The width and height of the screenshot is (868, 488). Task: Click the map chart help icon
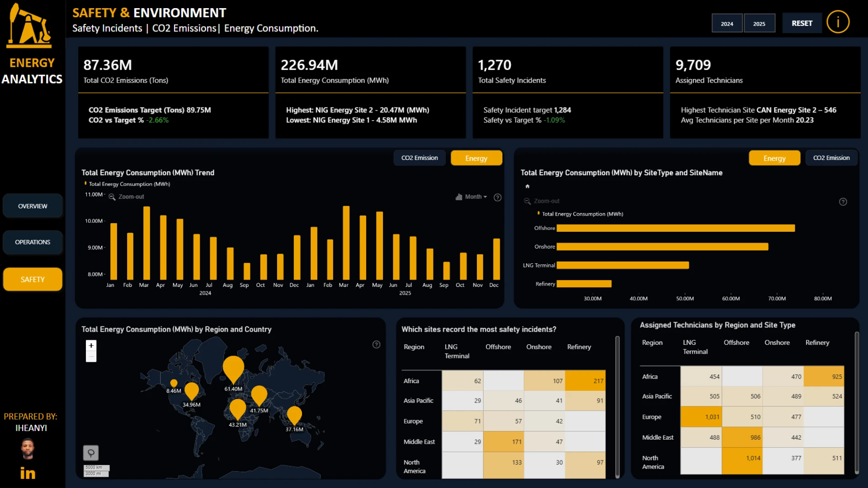376,345
